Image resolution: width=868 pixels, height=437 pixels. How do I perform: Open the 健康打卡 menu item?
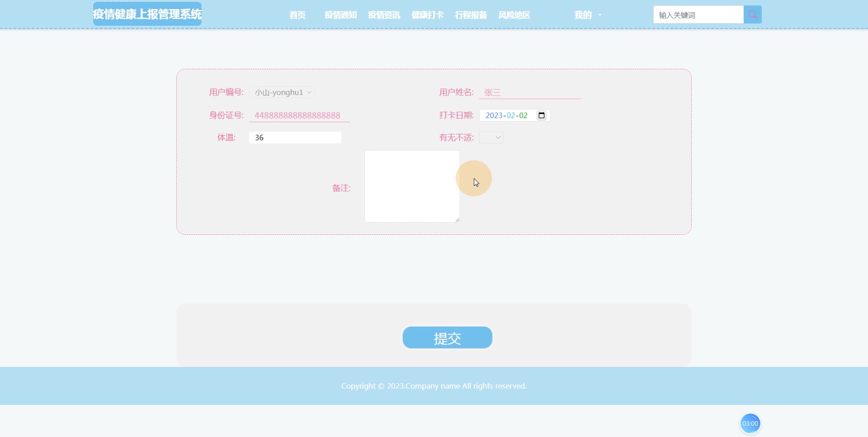(428, 15)
